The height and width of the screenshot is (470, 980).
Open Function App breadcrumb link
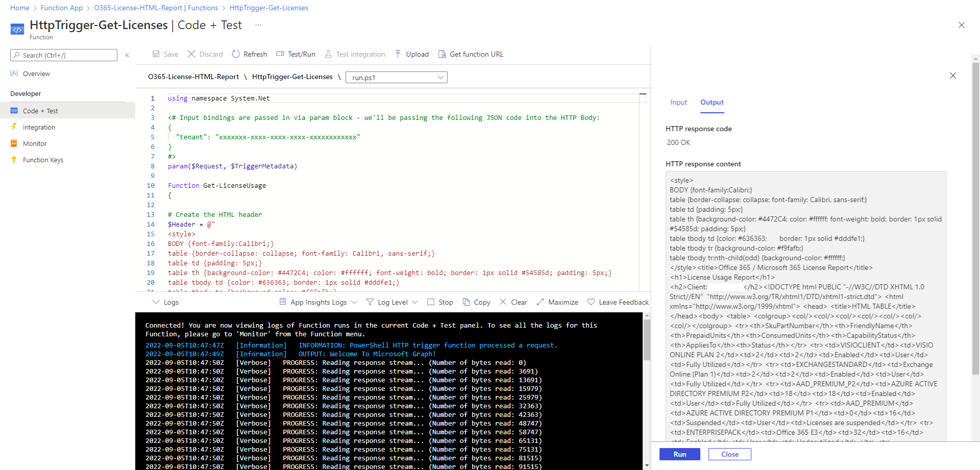(61, 8)
